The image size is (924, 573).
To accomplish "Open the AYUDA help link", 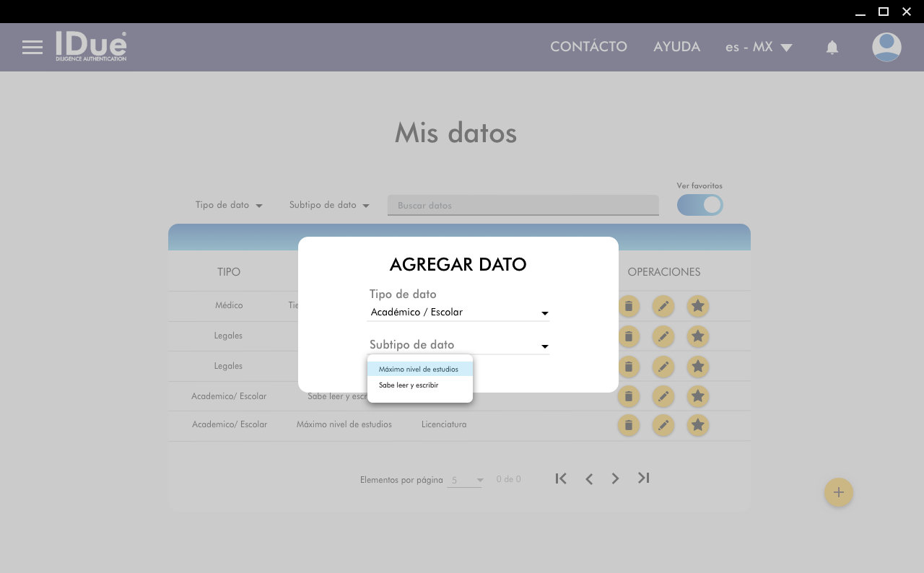I will pyautogui.click(x=676, y=47).
